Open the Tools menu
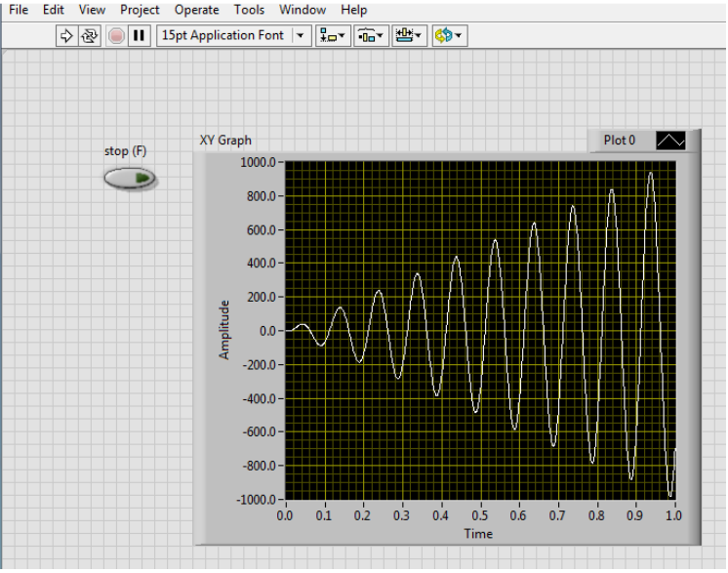 pyautogui.click(x=249, y=10)
